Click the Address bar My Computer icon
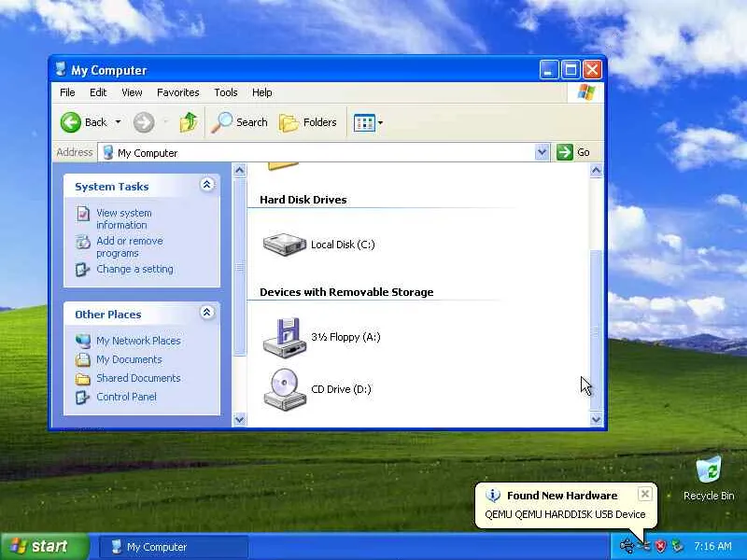 pos(108,152)
